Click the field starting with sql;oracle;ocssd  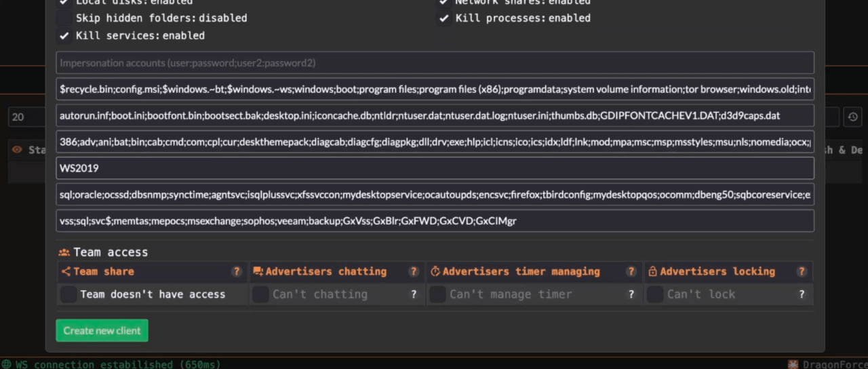point(435,195)
